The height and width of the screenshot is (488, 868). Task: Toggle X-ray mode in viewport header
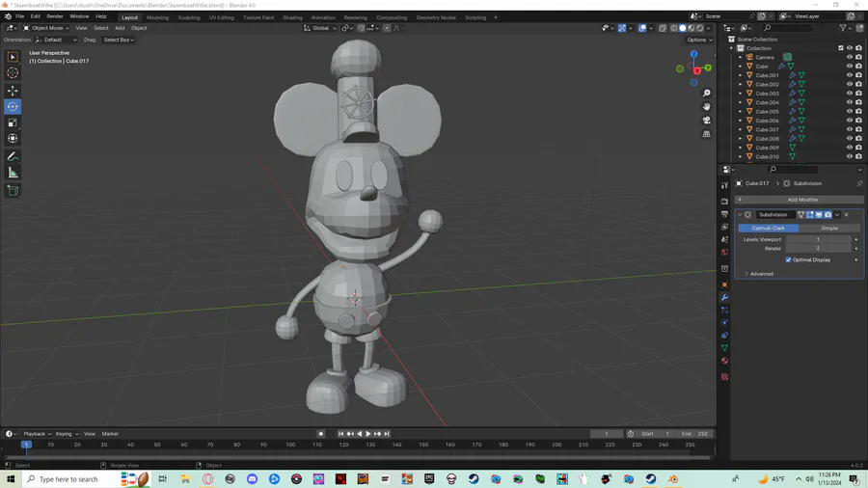[663, 28]
